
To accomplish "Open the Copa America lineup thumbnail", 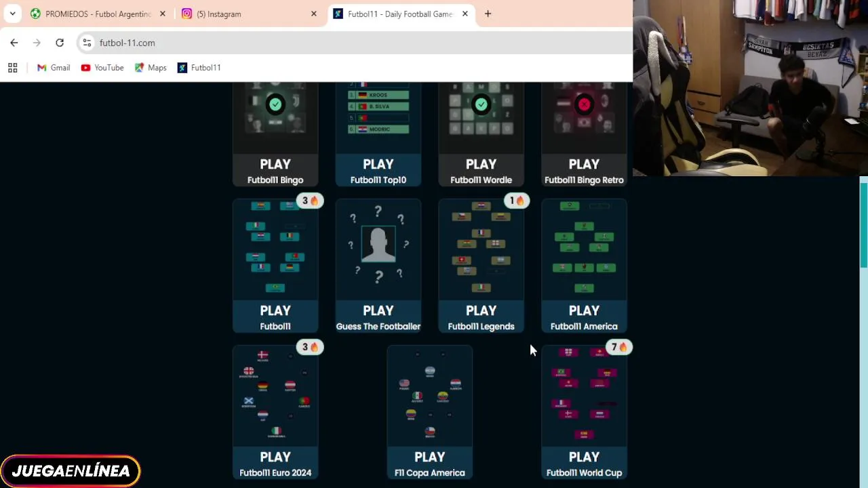I will click(430, 396).
